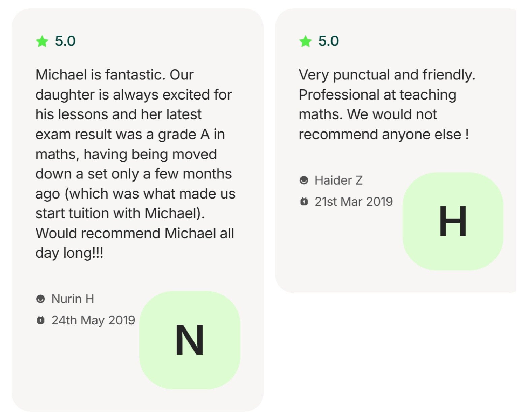The width and height of the screenshot is (525, 420).
Task: Click the smiley icon beside Nurin H
Action: tap(40, 299)
